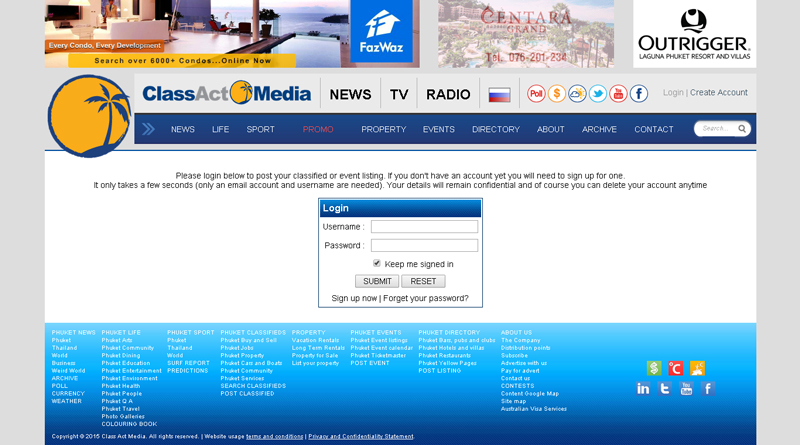The image size is (800, 445).
Task: Focus the Password input field
Action: (x=424, y=245)
